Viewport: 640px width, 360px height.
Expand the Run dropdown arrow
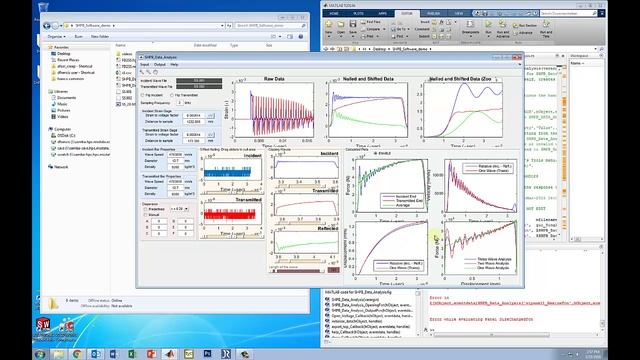click(488, 37)
